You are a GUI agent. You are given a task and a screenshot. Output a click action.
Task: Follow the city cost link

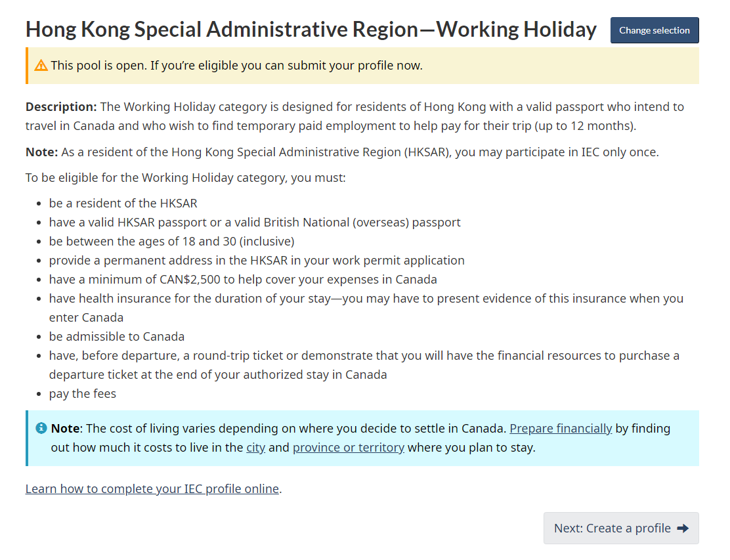255,448
